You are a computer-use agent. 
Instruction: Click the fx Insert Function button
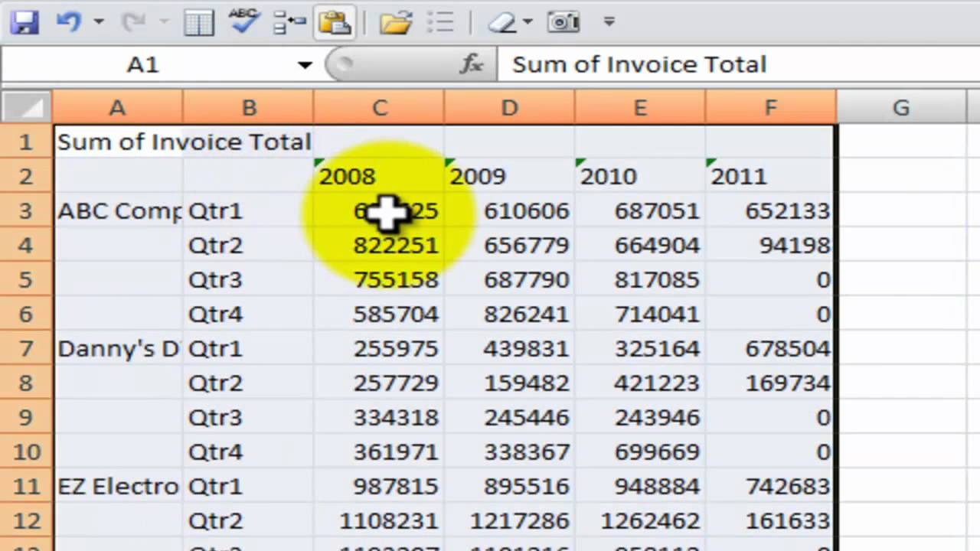pos(472,65)
